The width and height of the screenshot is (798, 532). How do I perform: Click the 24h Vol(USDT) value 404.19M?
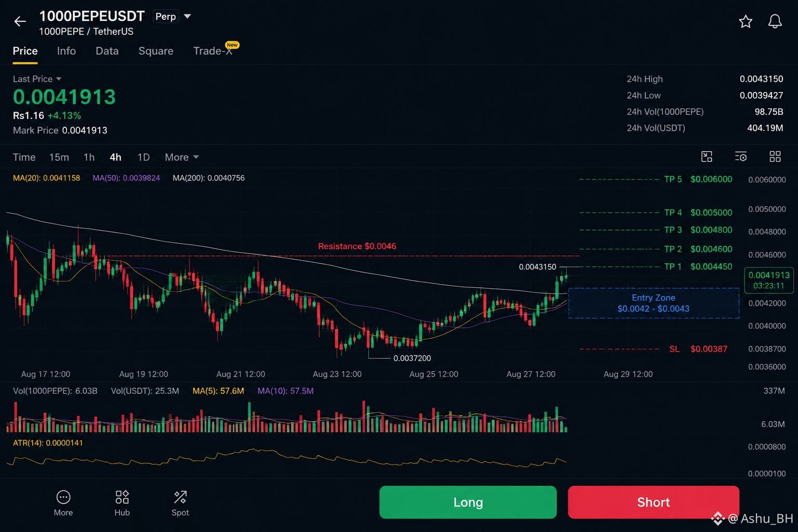click(765, 128)
